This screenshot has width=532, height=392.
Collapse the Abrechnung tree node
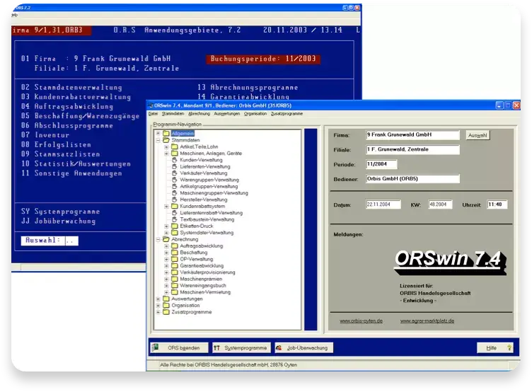click(x=158, y=239)
